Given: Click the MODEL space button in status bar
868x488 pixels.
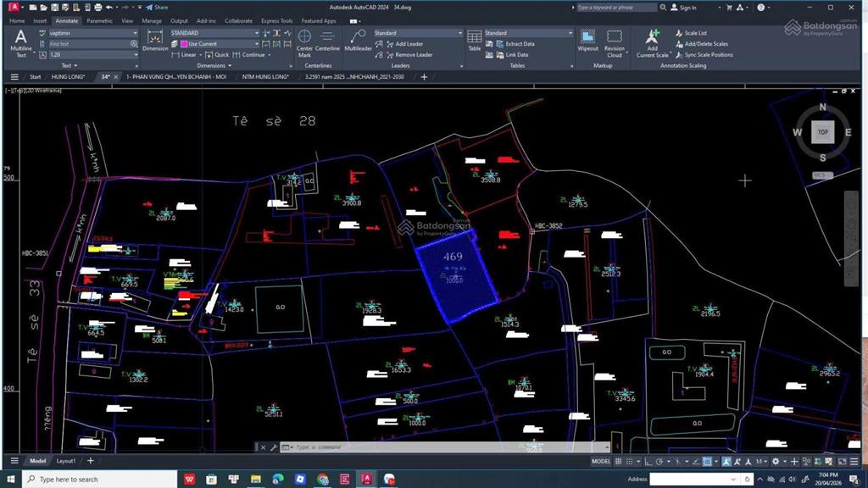Looking at the screenshot, I should click(601, 462).
